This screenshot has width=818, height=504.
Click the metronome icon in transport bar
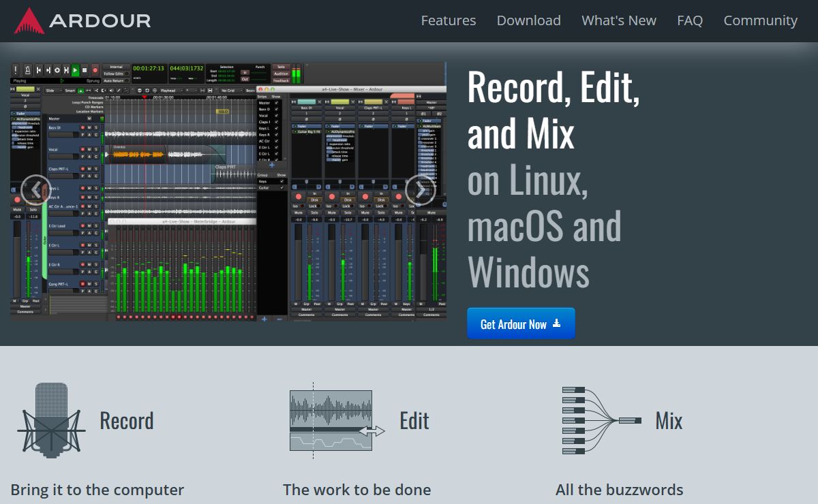(28, 69)
